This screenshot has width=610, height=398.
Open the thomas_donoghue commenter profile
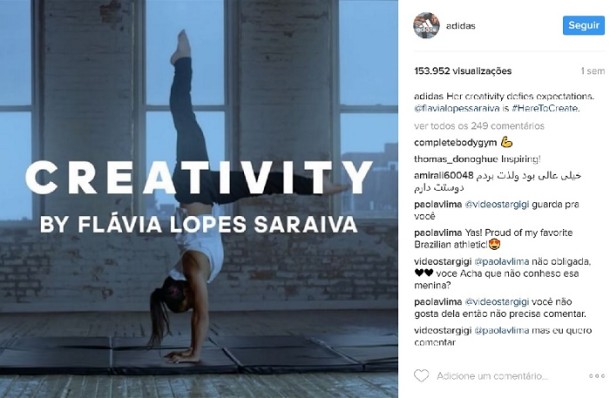point(456,159)
